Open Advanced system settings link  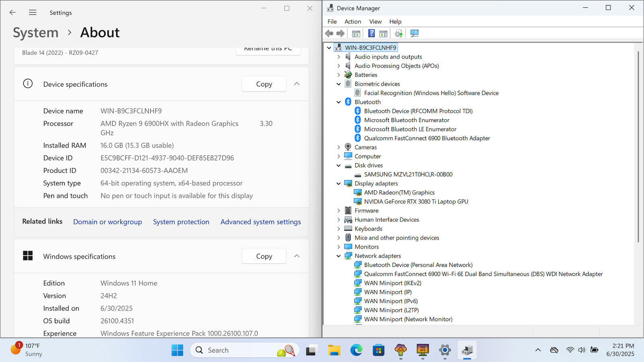pyautogui.click(x=260, y=222)
